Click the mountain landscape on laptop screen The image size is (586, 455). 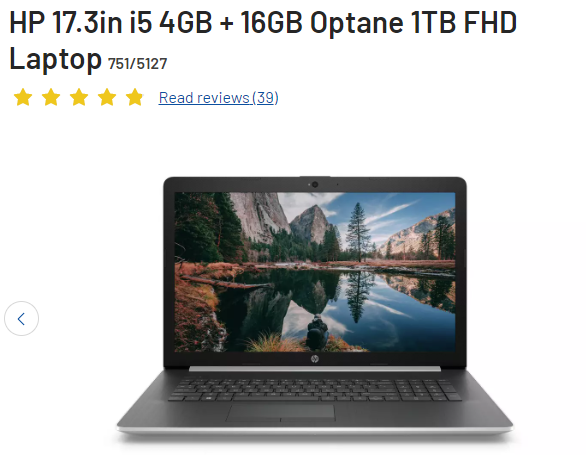tap(315, 272)
